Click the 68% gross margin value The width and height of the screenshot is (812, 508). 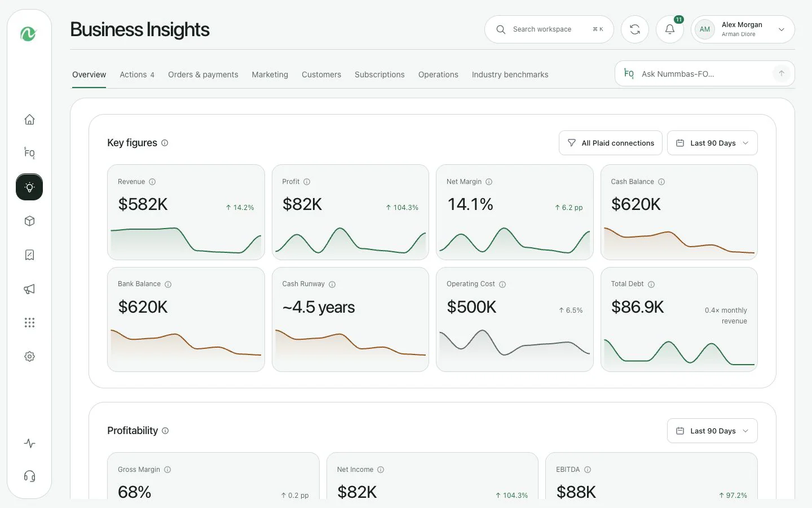(x=134, y=492)
